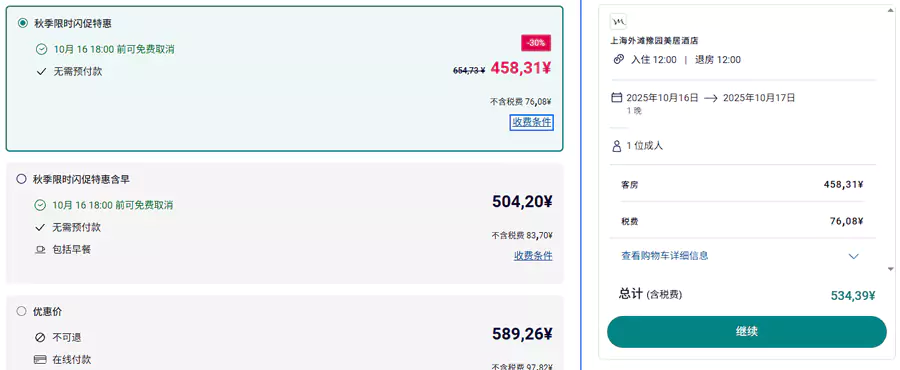Expand cart details with the chevron arrow
900x370 pixels.
coord(854,256)
